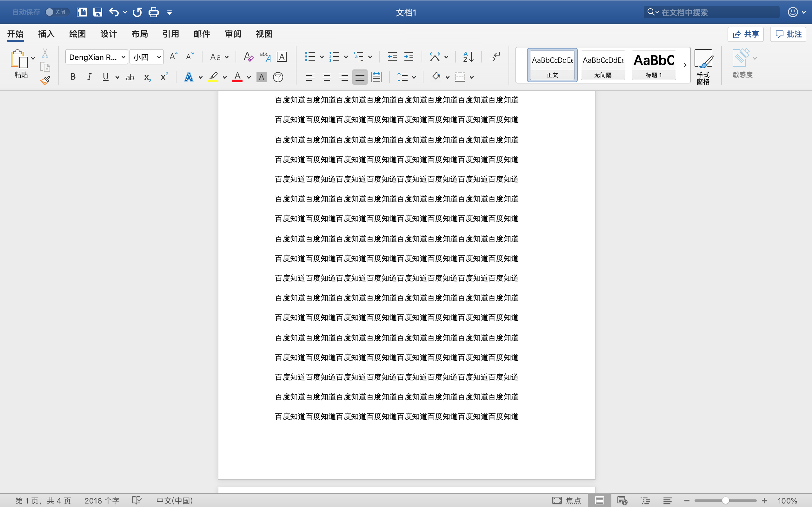This screenshot has height=507, width=812.
Task: Click the Sensitivity icon
Action: pyautogui.click(x=742, y=63)
